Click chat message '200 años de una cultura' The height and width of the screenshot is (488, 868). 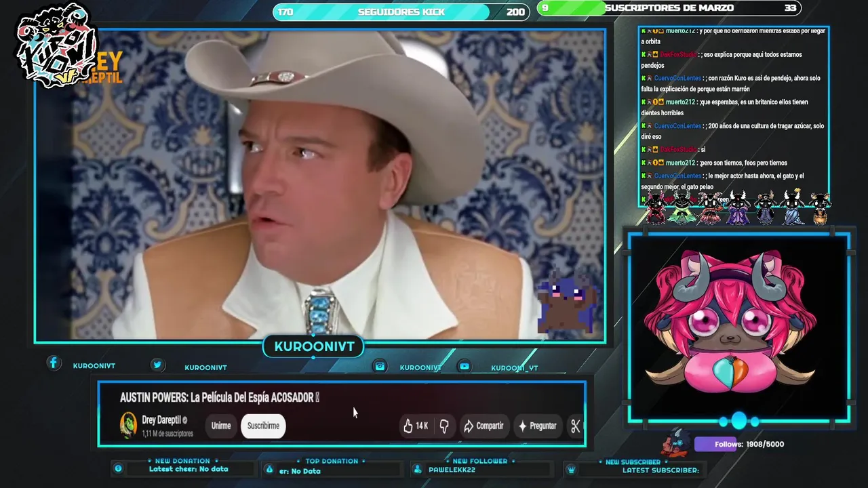click(x=732, y=131)
